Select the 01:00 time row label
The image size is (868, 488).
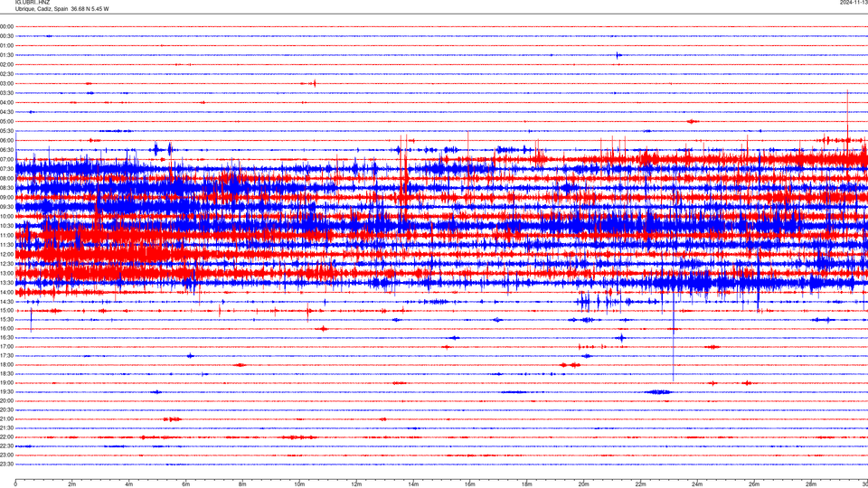click(x=6, y=45)
